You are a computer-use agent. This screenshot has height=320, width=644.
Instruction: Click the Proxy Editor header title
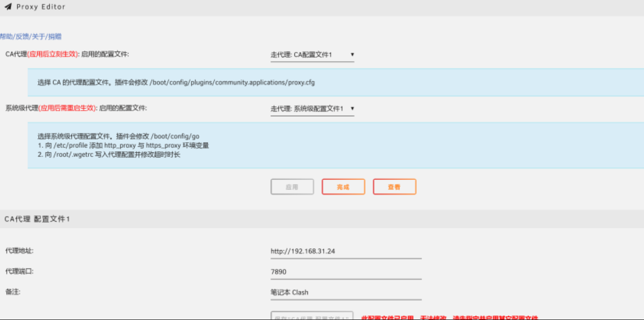pyautogui.click(x=41, y=7)
